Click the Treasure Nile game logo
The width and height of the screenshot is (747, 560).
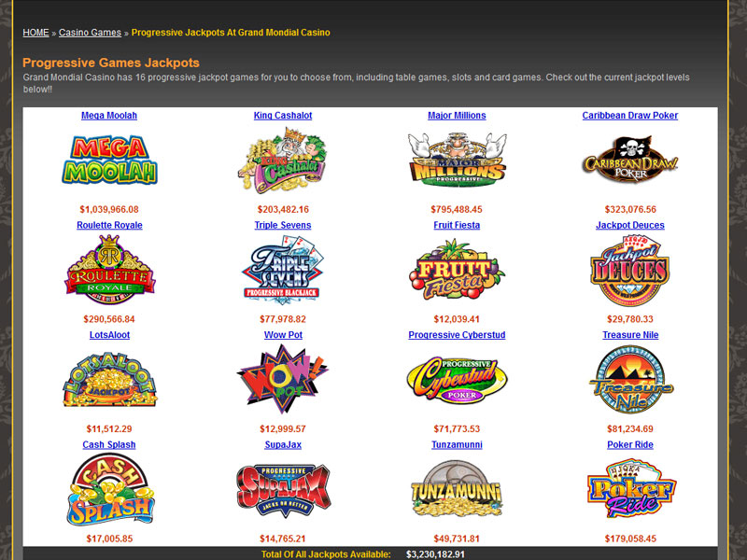click(630, 380)
